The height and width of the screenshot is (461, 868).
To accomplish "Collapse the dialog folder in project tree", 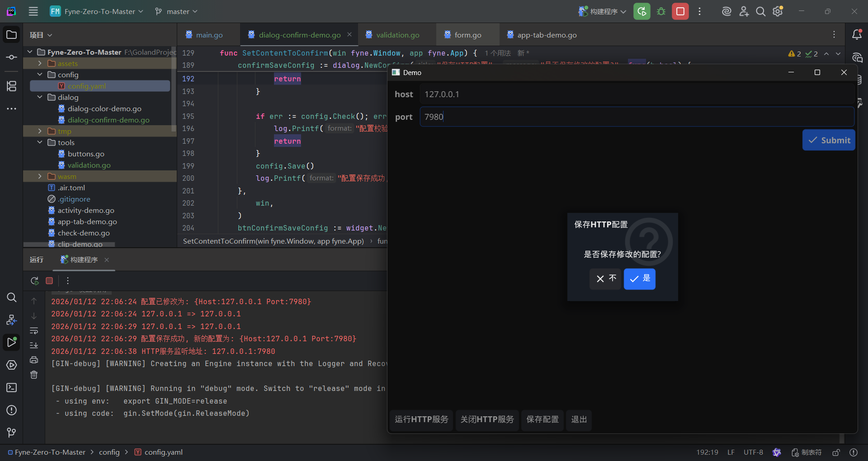I will coord(40,97).
